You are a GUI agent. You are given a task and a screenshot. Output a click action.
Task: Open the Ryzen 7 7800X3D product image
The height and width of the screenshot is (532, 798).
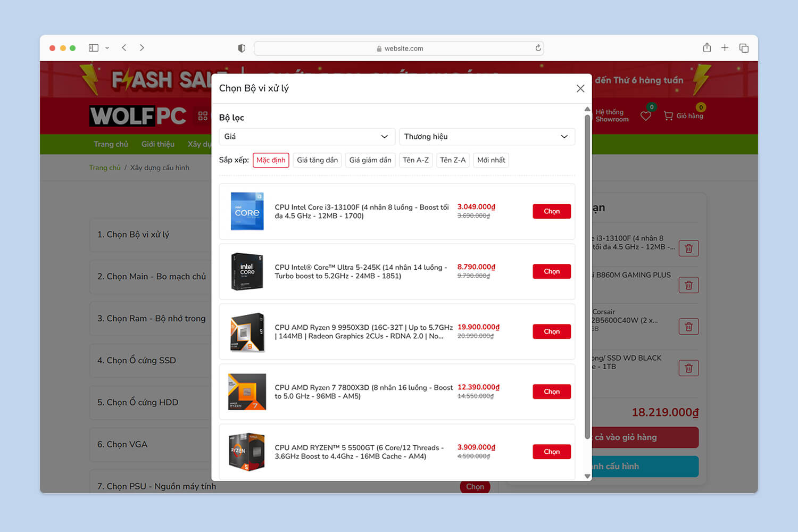(x=247, y=392)
